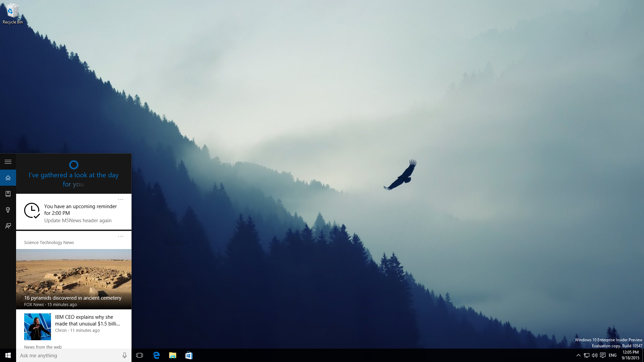Open the volume tray icon
The height and width of the screenshot is (362, 644).
[x=595, y=355]
